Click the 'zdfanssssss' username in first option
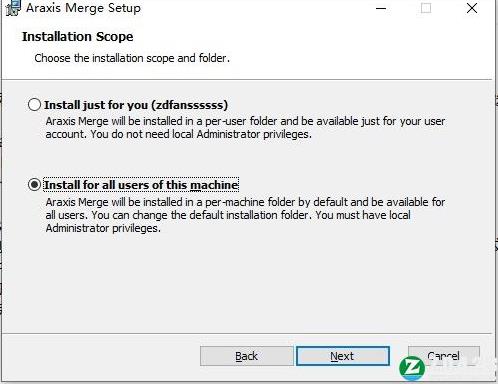The width and height of the screenshot is (498, 384). (190, 105)
